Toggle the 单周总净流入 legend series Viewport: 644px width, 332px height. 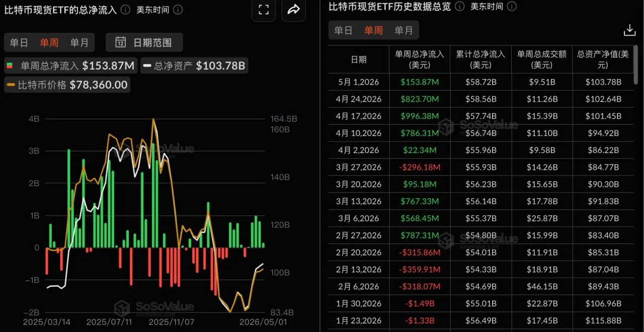70,65
